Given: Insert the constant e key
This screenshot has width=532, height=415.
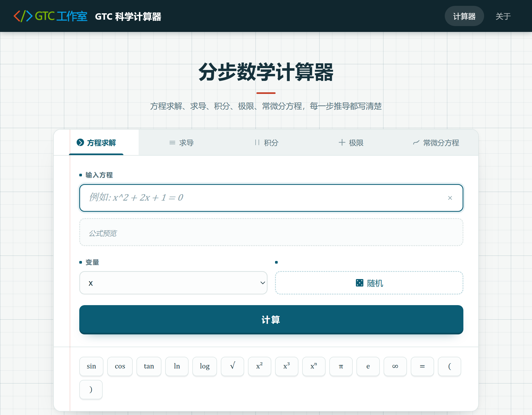Looking at the screenshot, I should [x=368, y=366].
